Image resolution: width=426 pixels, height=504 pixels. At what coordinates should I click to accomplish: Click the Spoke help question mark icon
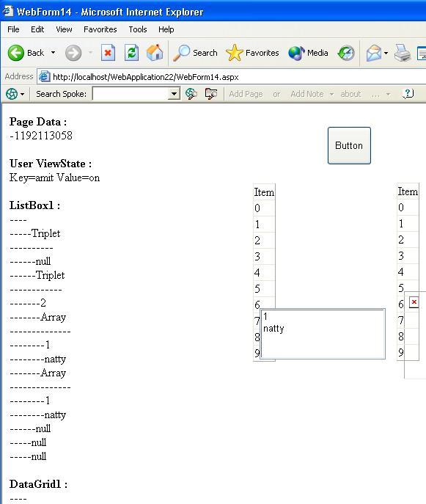pyautogui.click(x=408, y=94)
